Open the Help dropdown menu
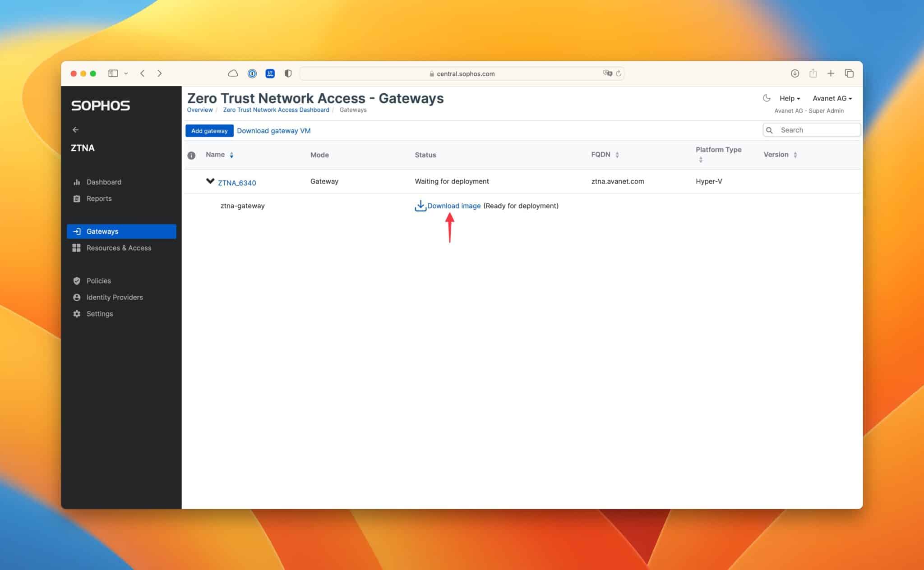Screen dimensions: 924x570 coord(789,98)
